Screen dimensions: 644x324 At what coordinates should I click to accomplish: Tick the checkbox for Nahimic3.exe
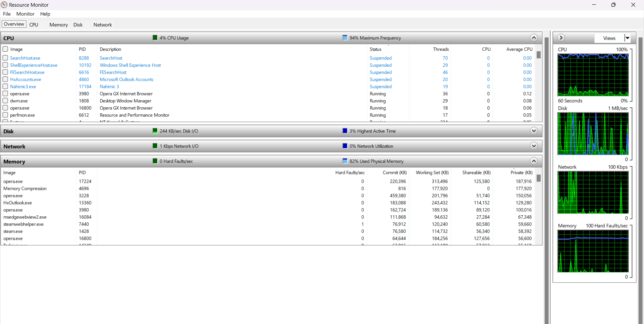click(x=5, y=87)
